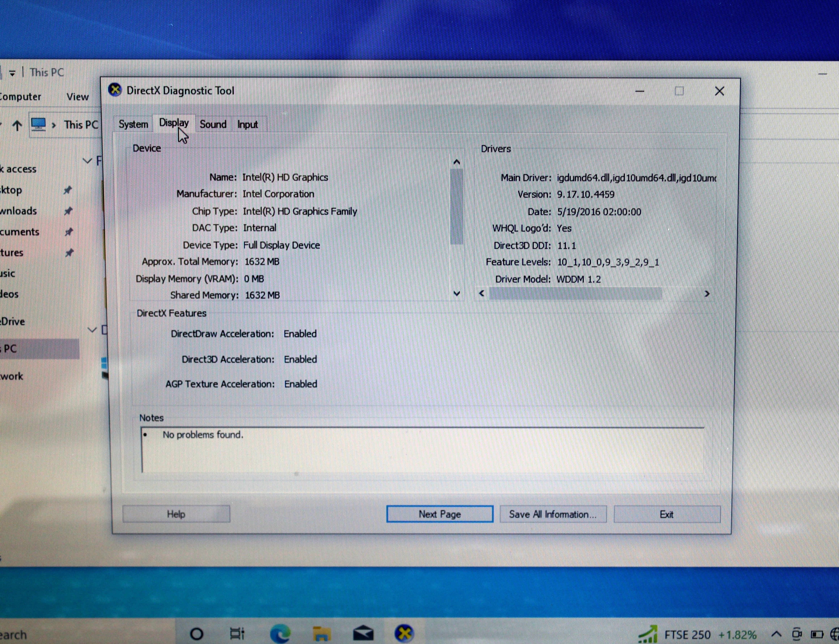
Task: Click the pin icon next to Documents
Action: pos(69,232)
